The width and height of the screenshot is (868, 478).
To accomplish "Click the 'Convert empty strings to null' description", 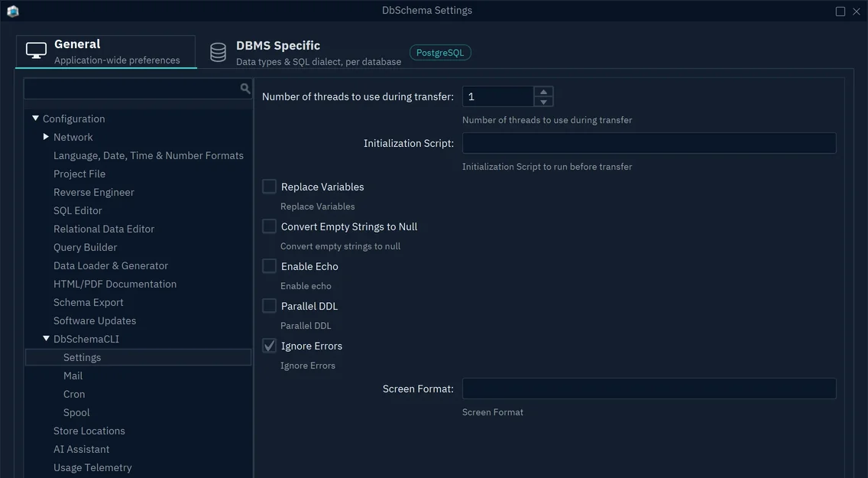I will [340, 246].
